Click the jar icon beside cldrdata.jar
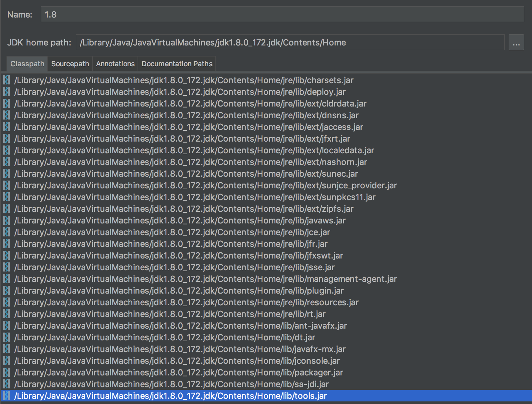Viewport: 532px width, 404px height. (6, 103)
